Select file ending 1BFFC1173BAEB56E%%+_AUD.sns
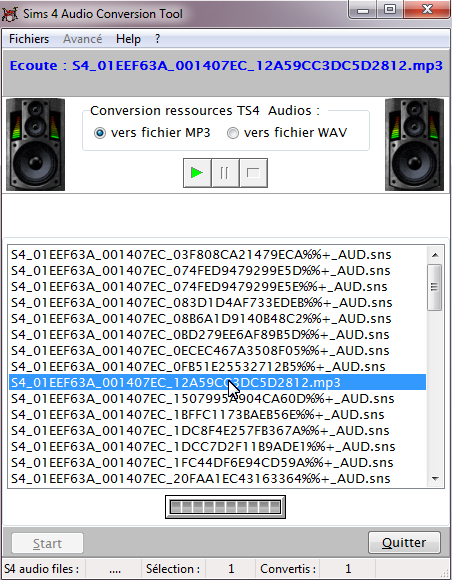452x580 pixels. (217, 414)
